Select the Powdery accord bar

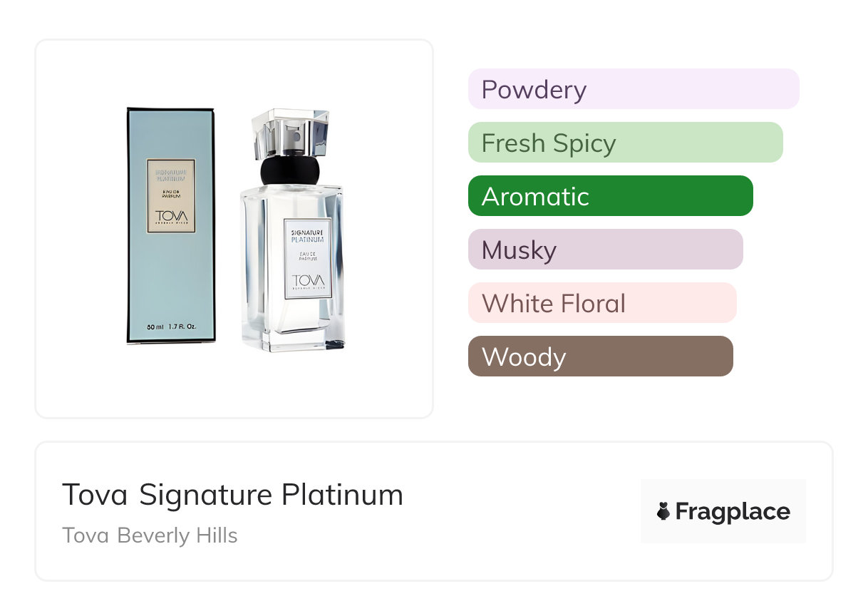(x=633, y=89)
